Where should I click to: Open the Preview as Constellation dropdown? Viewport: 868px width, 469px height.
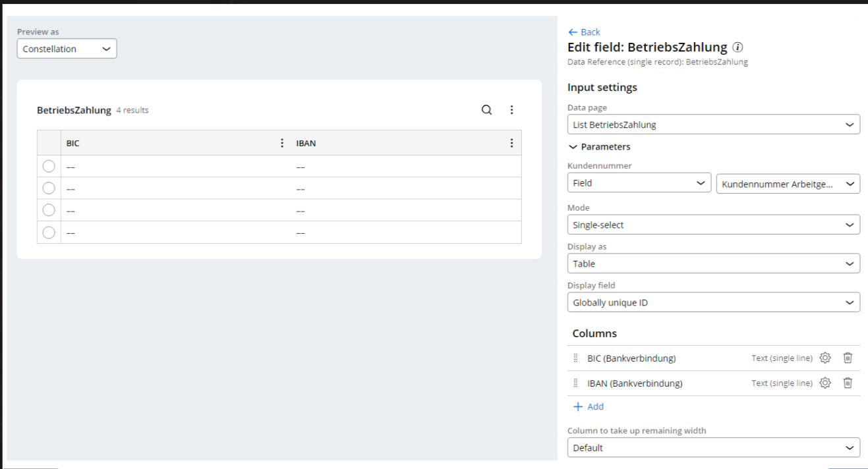67,49
